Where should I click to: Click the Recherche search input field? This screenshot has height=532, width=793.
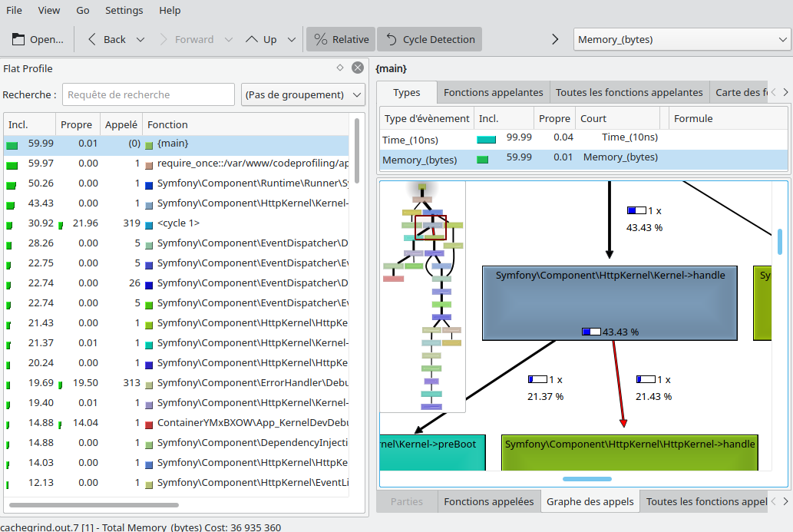pos(148,94)
